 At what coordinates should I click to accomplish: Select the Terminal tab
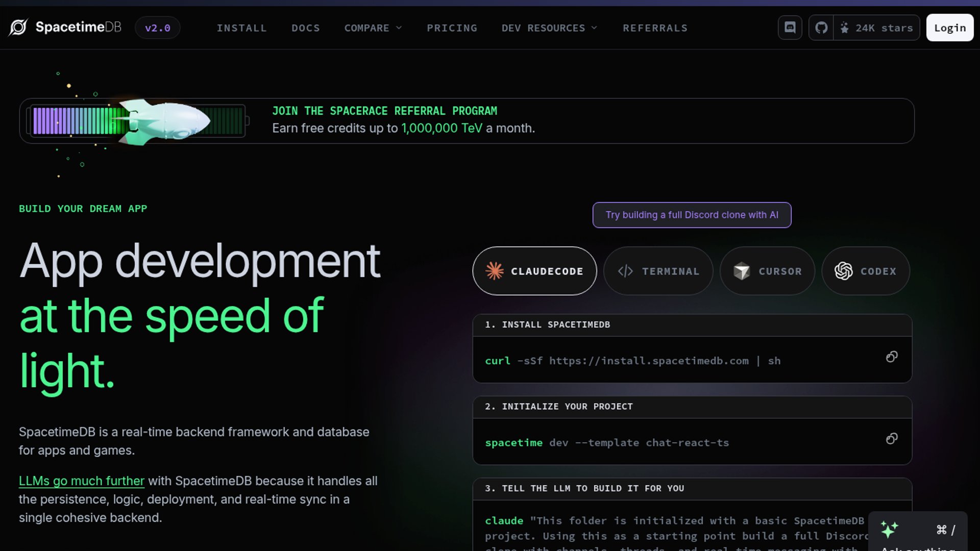658,271
